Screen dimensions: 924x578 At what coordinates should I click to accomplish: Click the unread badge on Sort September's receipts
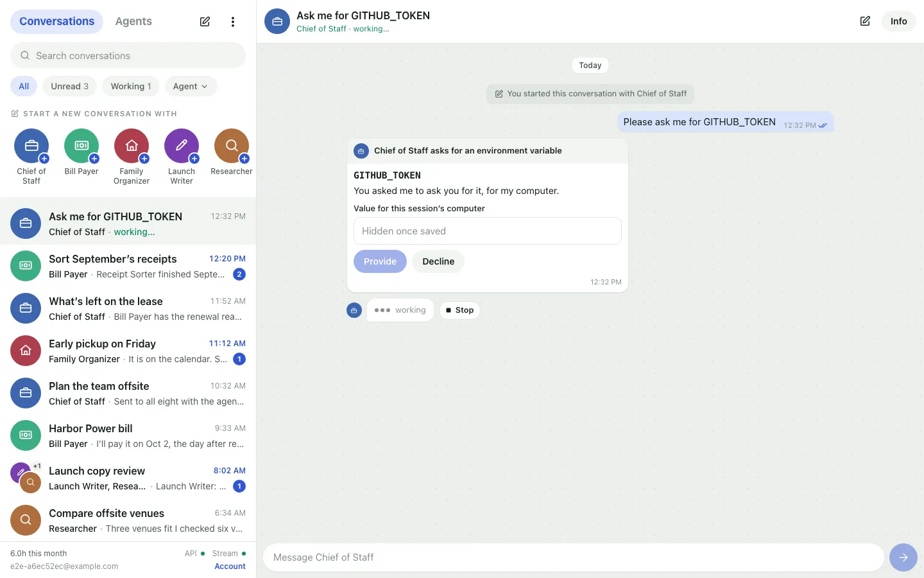point(239,274)
